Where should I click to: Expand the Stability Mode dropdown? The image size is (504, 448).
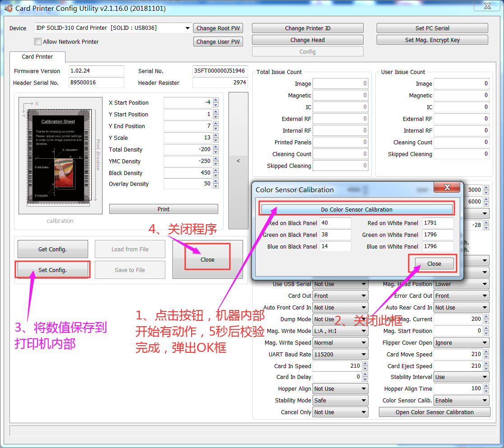[x=364, y=401]
